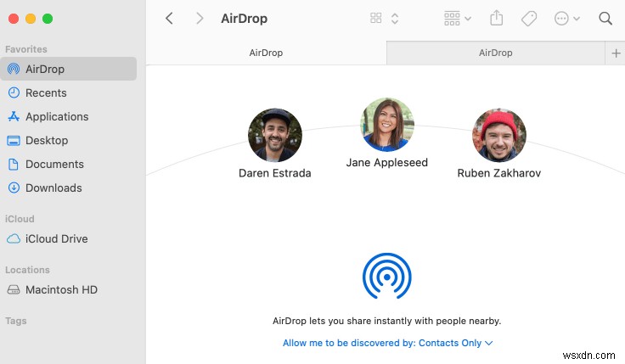Go back with the left chevron button
Image resolution: width=625 pixels, height=364 pixels.
(x=169, y=19)
